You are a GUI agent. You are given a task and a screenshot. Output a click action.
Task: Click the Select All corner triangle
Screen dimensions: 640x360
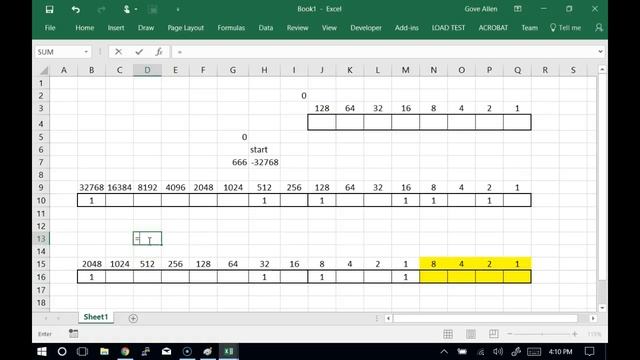tap(43, 70)
